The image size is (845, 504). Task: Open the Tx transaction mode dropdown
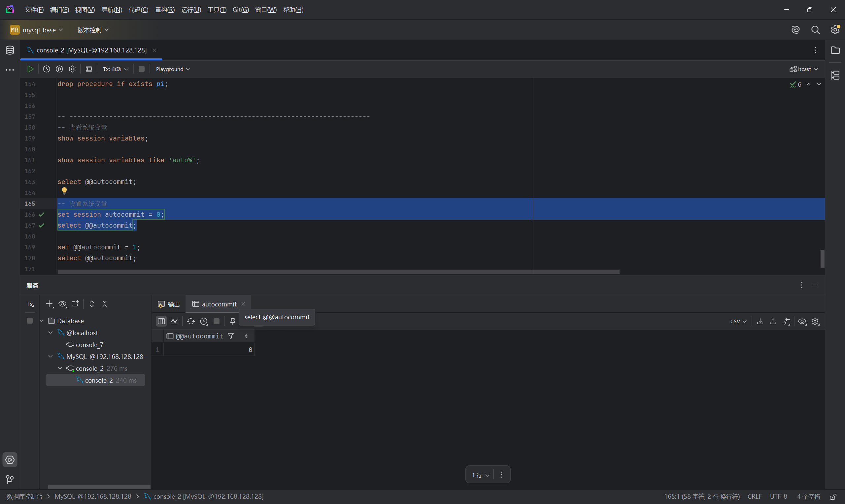[x=116, y=69]
